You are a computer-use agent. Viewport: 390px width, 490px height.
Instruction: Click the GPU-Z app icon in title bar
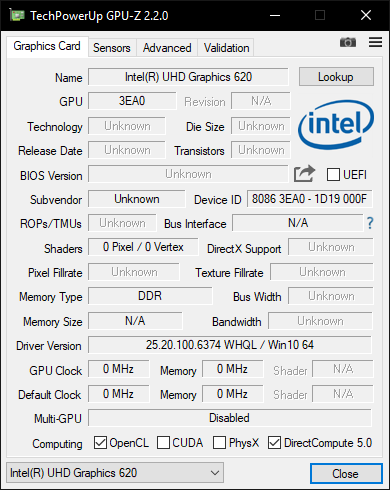coord(17,15)
